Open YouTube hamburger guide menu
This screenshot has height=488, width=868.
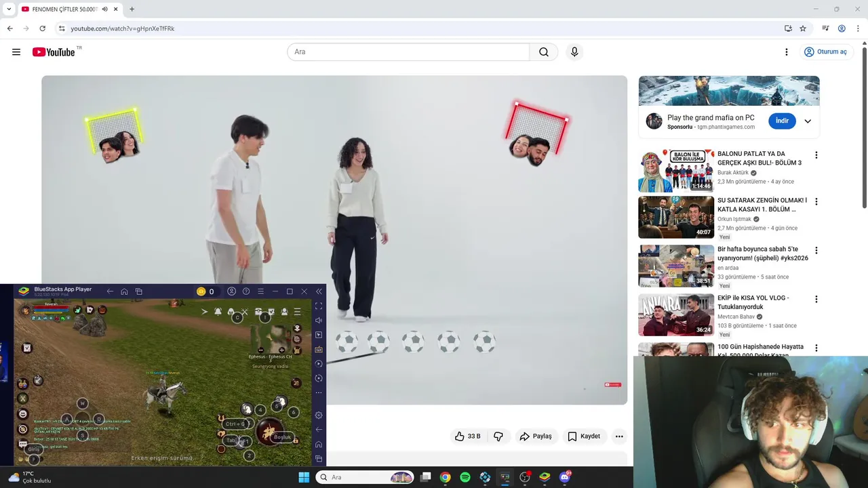16,52
